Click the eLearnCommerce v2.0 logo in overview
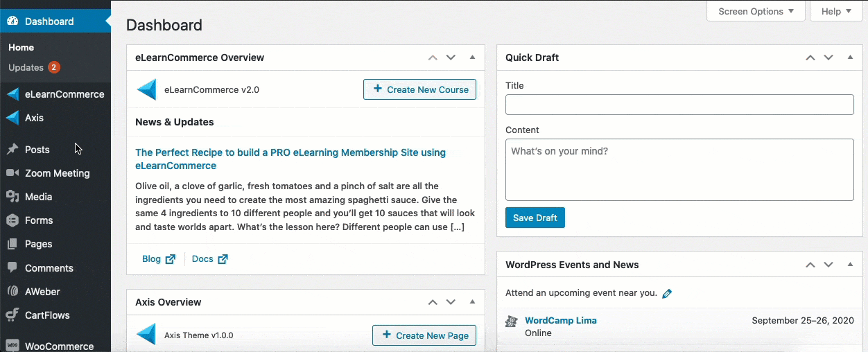 click(x=146, y=89)
